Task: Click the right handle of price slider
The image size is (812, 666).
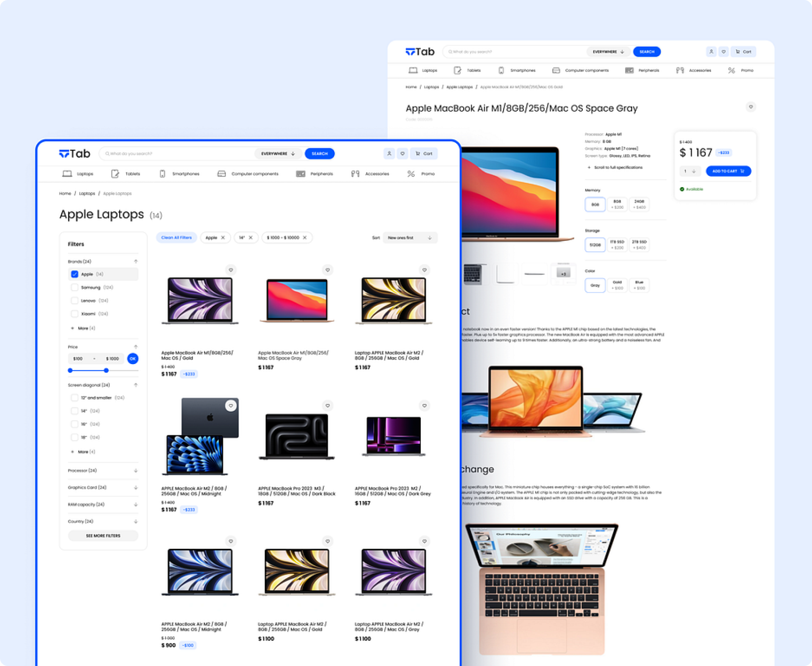Action: click(x=106, y=370)
